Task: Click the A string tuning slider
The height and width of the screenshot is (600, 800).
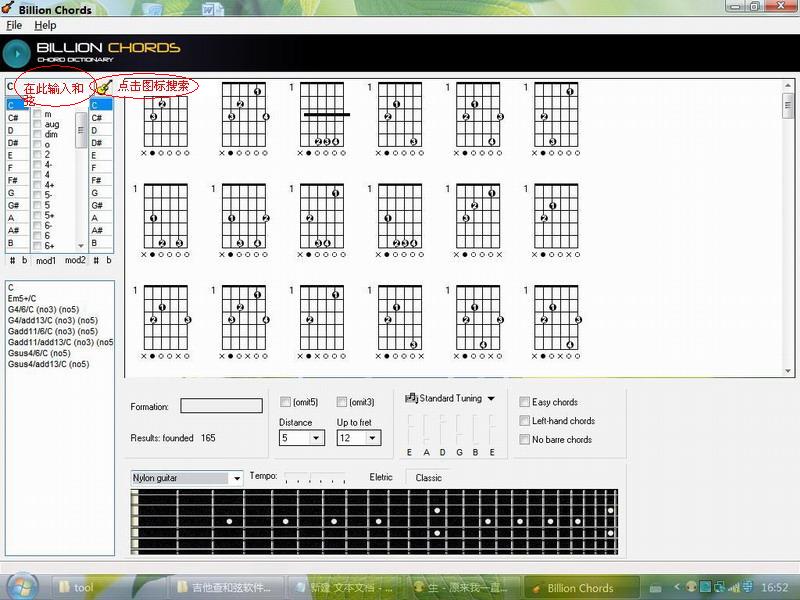Action: pyautogui.click(x=427, y=430)
